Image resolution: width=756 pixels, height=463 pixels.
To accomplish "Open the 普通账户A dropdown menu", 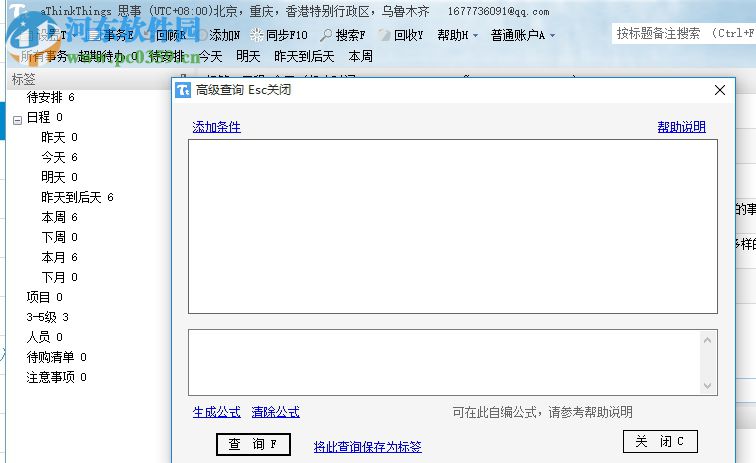I will [523, 35].
